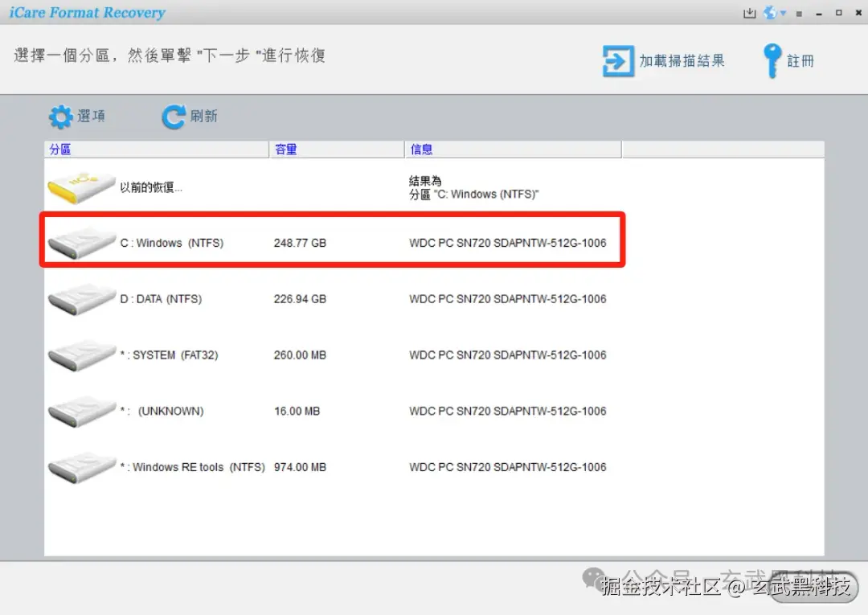
Task: Click the WDC info in the C: Windows row
Action: click(x=508, y=243)
